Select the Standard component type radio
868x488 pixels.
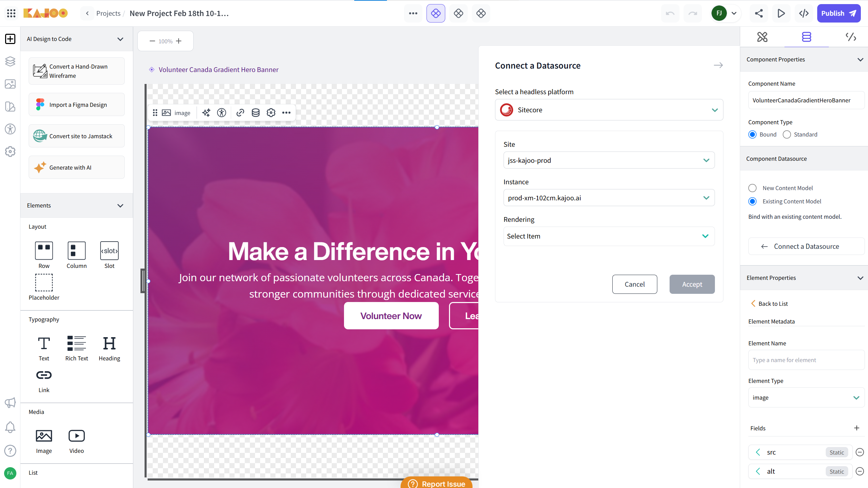[x=787, y=134]
